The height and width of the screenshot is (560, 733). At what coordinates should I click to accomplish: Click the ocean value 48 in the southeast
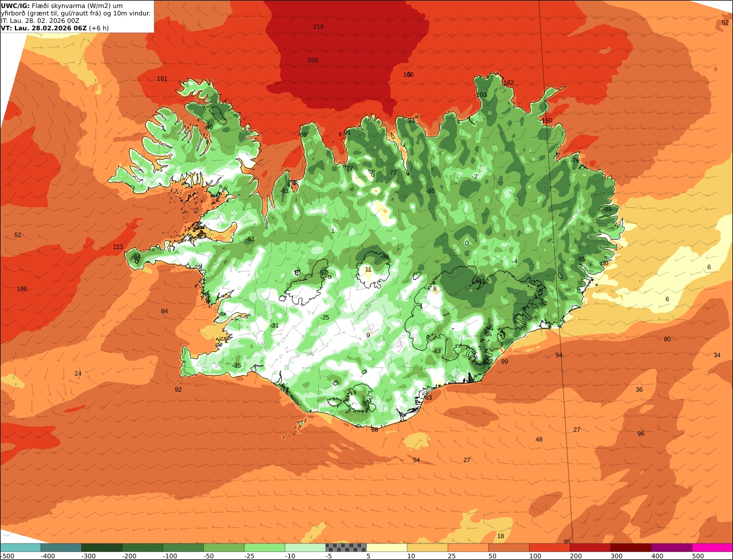tap(539, 439)
